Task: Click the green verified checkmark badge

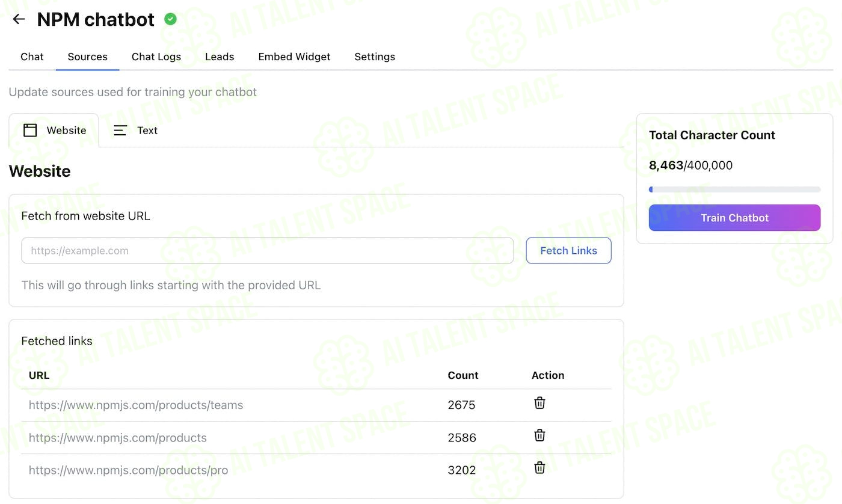Action: 171,19
